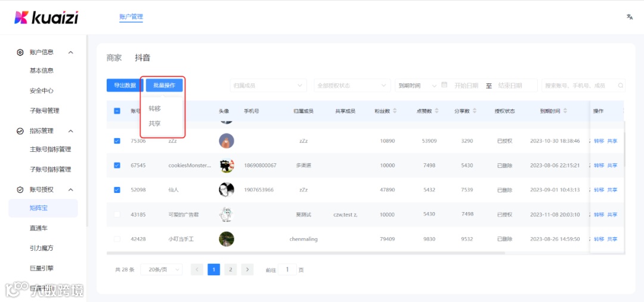Go to previous page arrow

(x=197, y=270)
